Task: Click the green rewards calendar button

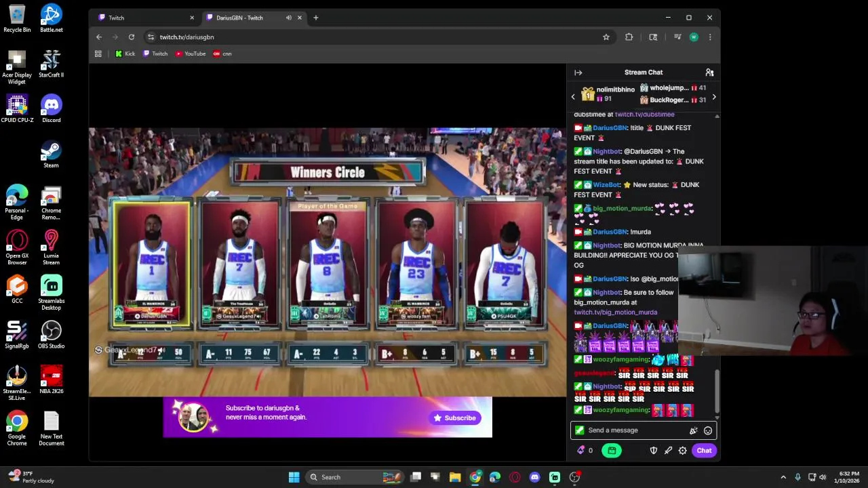Action: point(612,450)
